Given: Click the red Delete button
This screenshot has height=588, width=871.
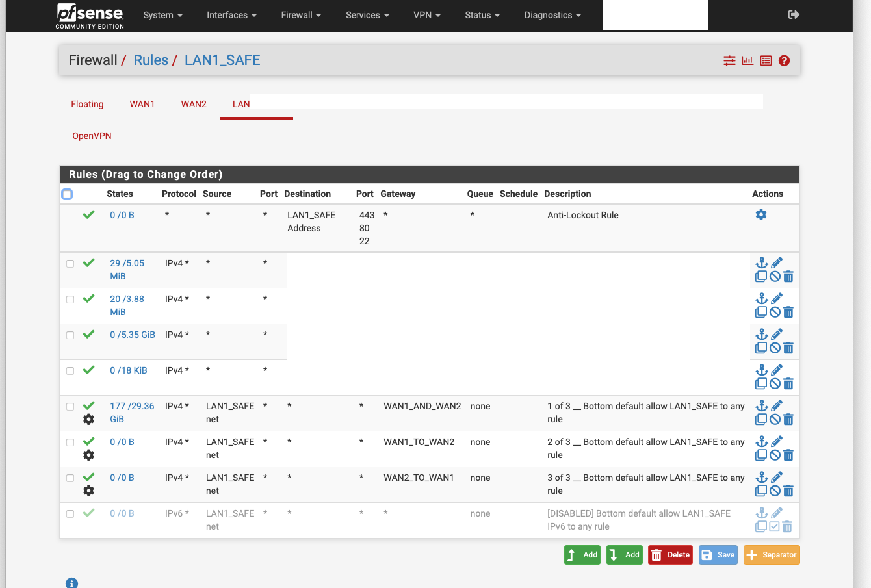Looking at the screenshot, I should pos(670,555).
